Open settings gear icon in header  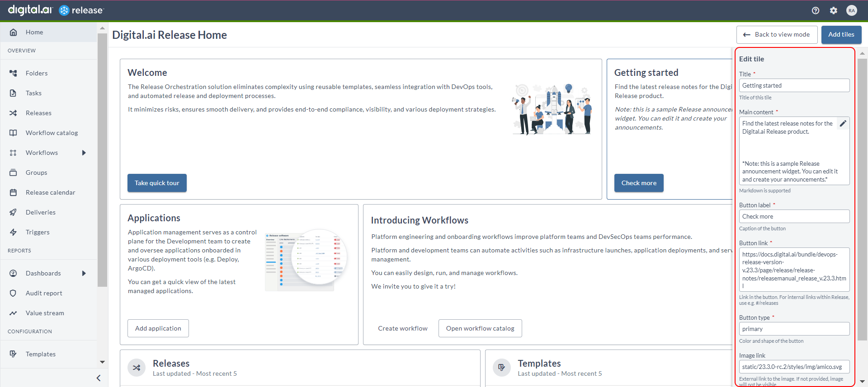point(834,10)
